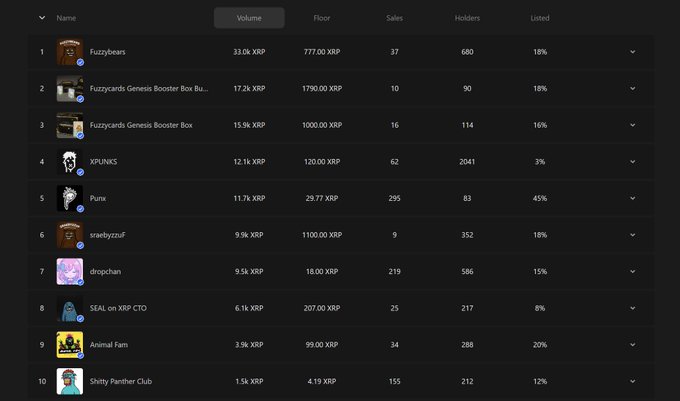680x401 pixels.
Task: Click the 33.0k XRP volume value
Action: pos(249,52)
